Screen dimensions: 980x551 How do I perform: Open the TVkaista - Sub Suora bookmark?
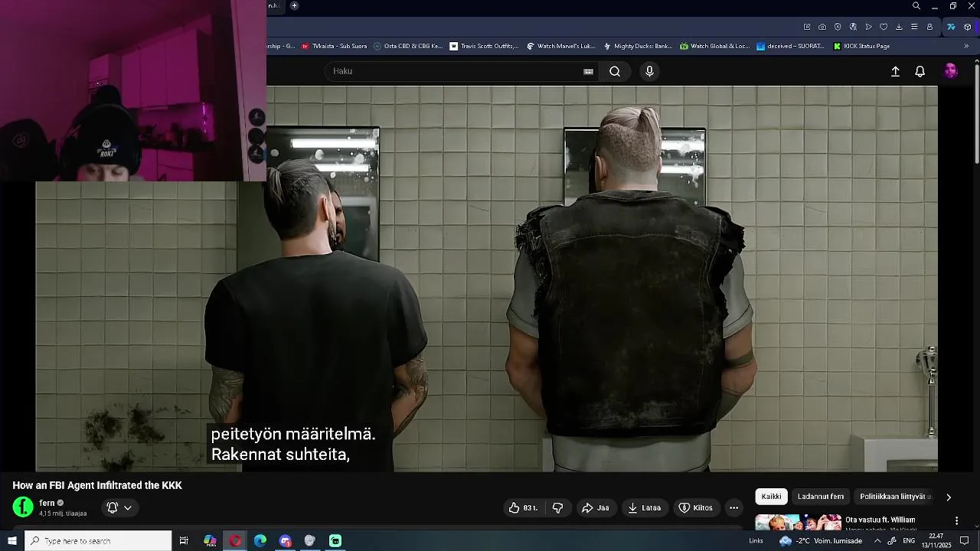335,46
